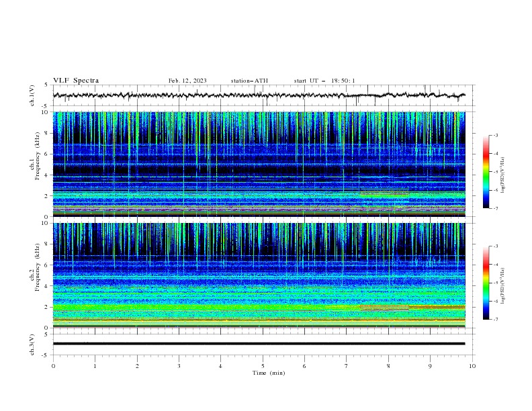Click the "VLF Spectra" title text

[76, 81]
